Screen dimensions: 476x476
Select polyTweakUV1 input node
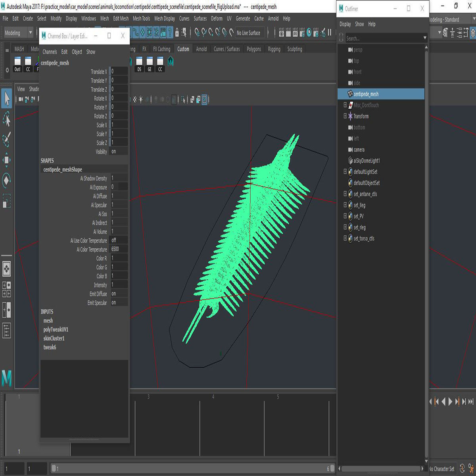[x=56, y=329]
